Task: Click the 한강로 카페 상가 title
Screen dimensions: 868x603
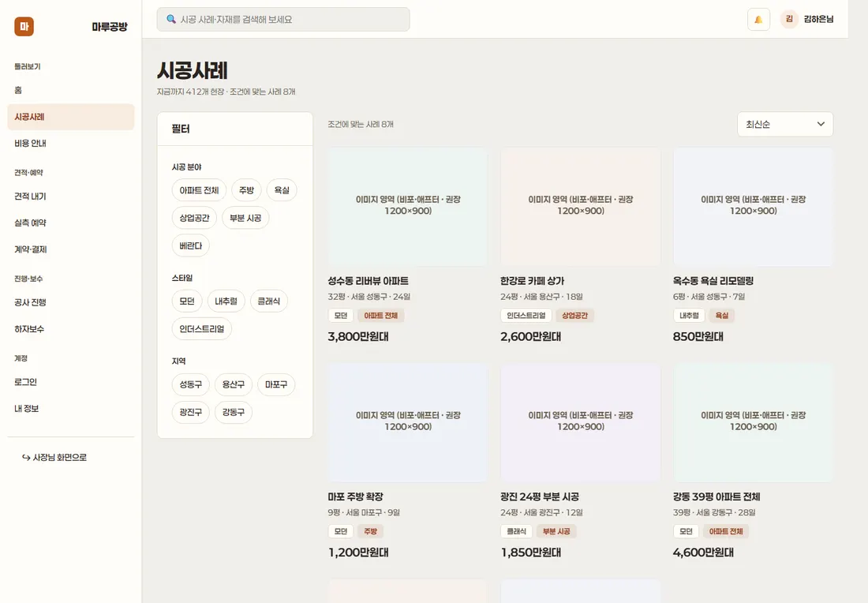Action: click(532, 281)
